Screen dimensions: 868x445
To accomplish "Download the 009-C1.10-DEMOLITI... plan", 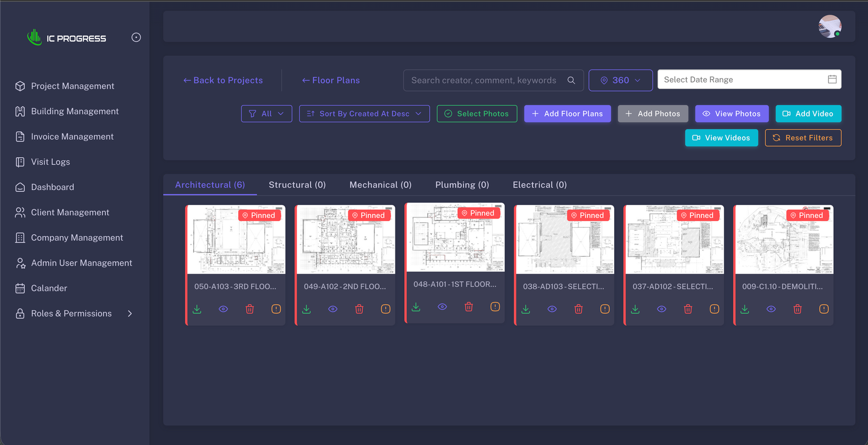I will [x=745, y=309].
